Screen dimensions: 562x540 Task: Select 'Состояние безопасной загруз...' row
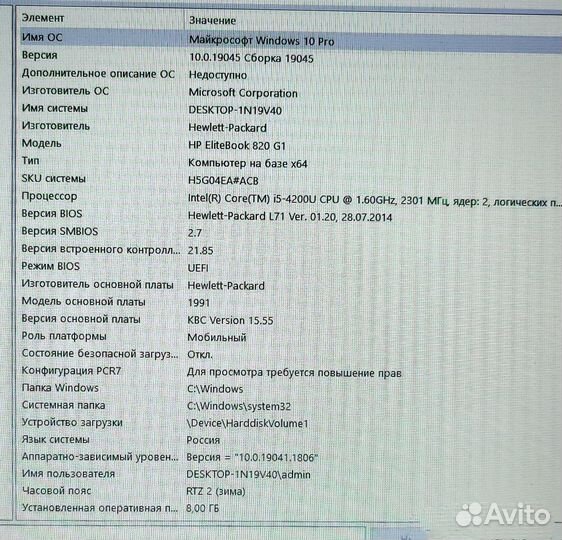[100, 353]
